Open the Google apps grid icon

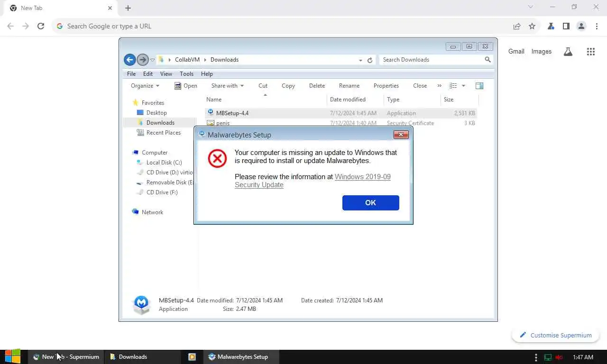591,52
